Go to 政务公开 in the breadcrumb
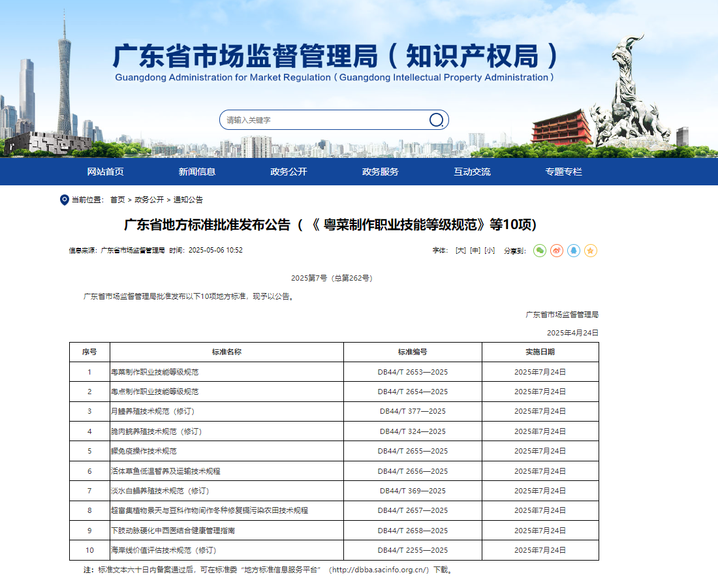Image resolution: width=718 pixels, height=588 pixels. click(x=149, y=200)
